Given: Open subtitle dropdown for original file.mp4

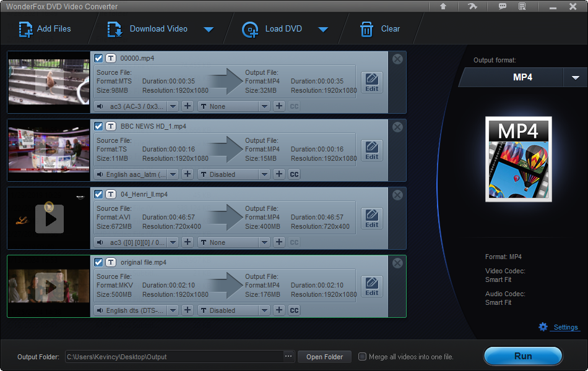Looking at the screenshot, I should tap(264, 310).
